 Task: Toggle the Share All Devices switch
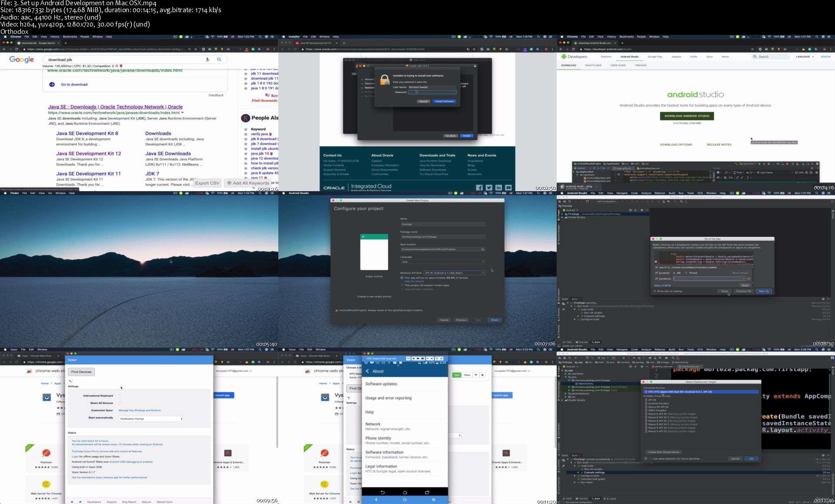(x=120, y=403)
